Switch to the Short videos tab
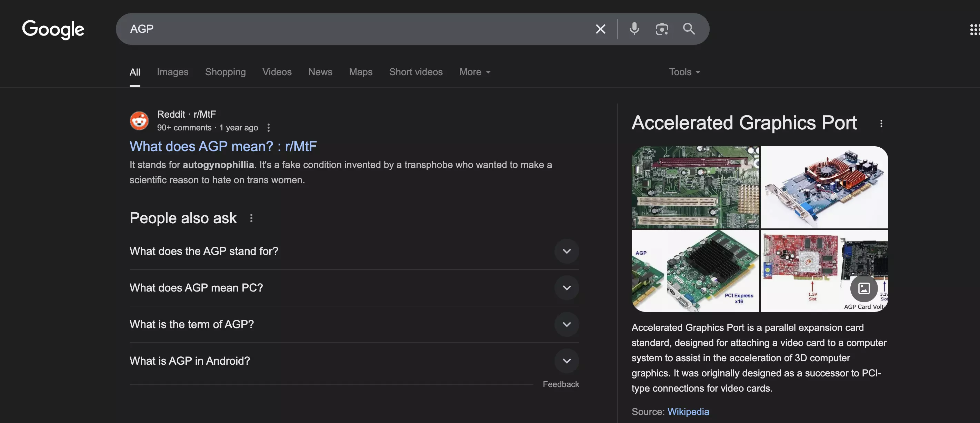This screenshot has height=423, width=980. click(416, 72)
